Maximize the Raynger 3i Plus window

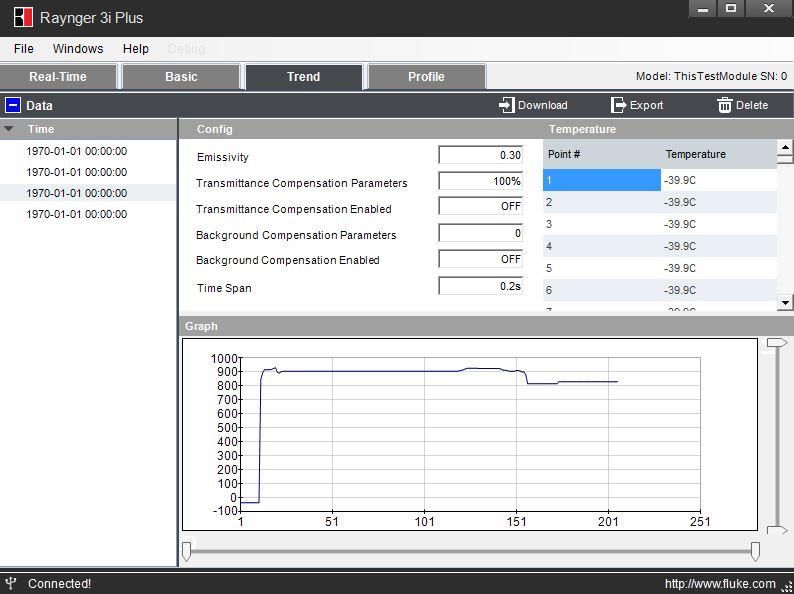point(731,9)
